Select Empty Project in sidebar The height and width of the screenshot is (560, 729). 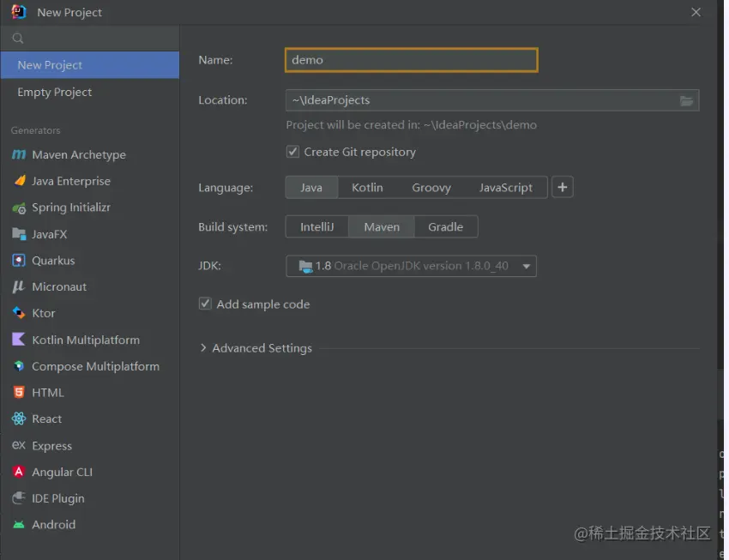tap(55, 92)
